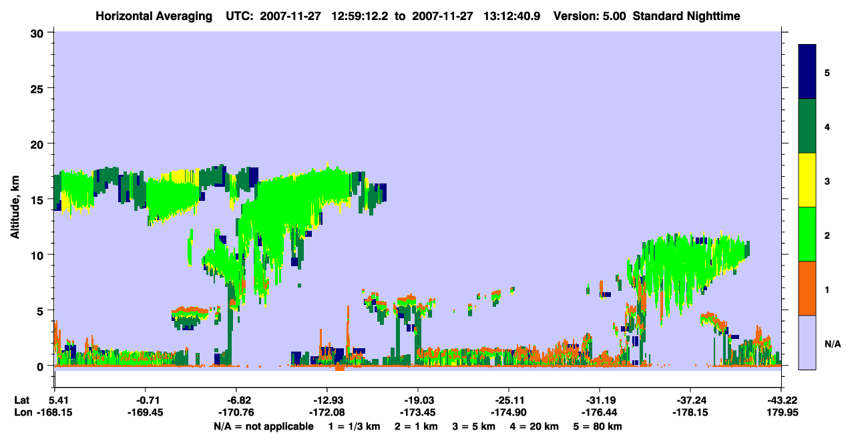This screenshot has height=445, width=868.
Task: Click longitude value -172.08
Action: click(327, 412)
